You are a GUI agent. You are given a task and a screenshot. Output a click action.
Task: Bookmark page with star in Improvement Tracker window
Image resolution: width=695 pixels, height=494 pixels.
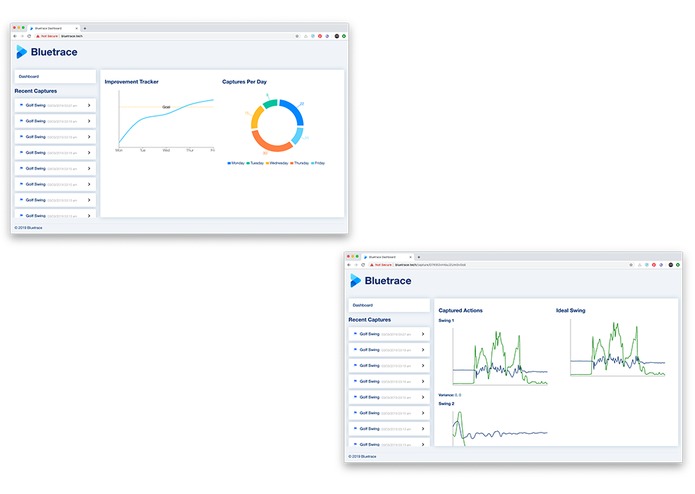click(297, 36)
